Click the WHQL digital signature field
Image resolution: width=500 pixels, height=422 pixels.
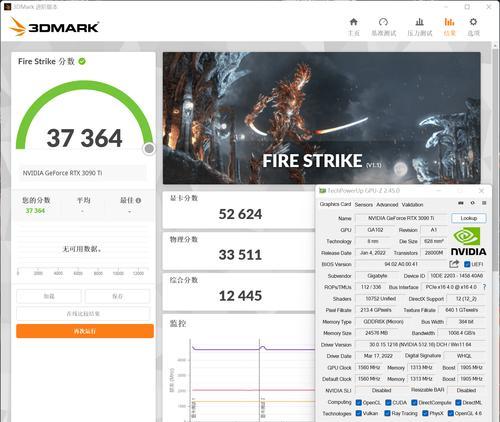(x=464, y=356)
